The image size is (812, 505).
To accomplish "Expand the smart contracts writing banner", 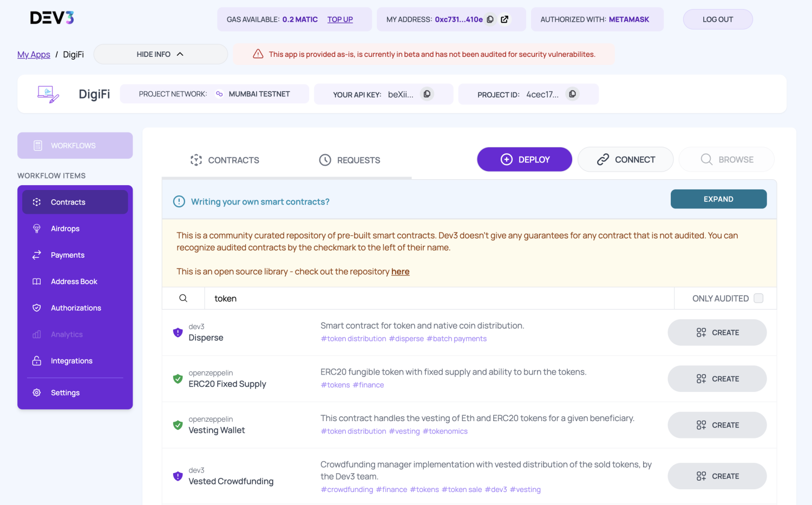I will (x=718, y=199).
